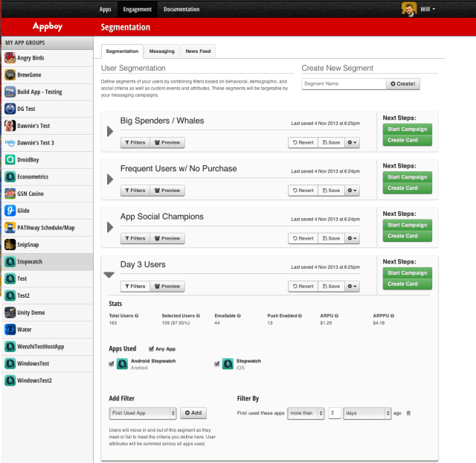
Task: Select the PATHway Schedule/Map icon
Action: [10, 228]
